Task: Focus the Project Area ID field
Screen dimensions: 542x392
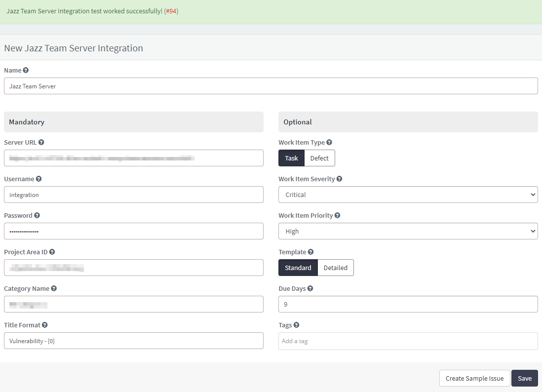Action: pyautogui.click(x=133, y=268)
